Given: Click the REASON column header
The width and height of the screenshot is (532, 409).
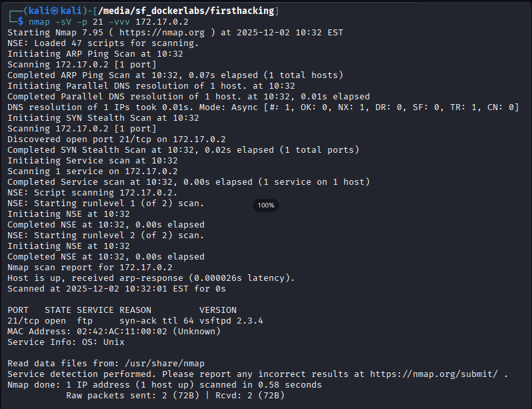Looking at the screenshot, I should point(135,310).
